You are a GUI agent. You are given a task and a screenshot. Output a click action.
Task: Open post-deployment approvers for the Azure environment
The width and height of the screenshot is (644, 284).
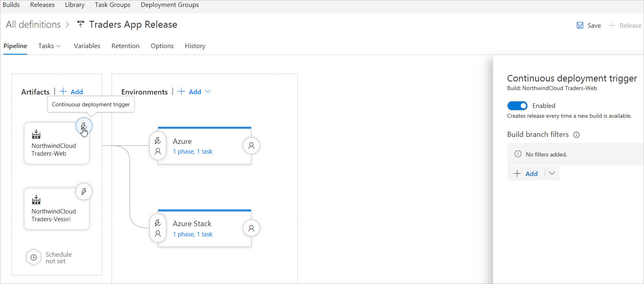(x=251, y=145)
